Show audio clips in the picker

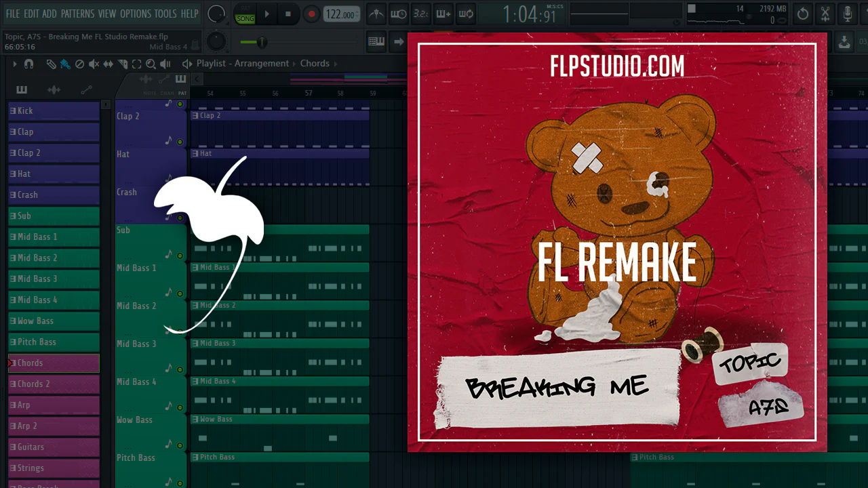(54, 90)
